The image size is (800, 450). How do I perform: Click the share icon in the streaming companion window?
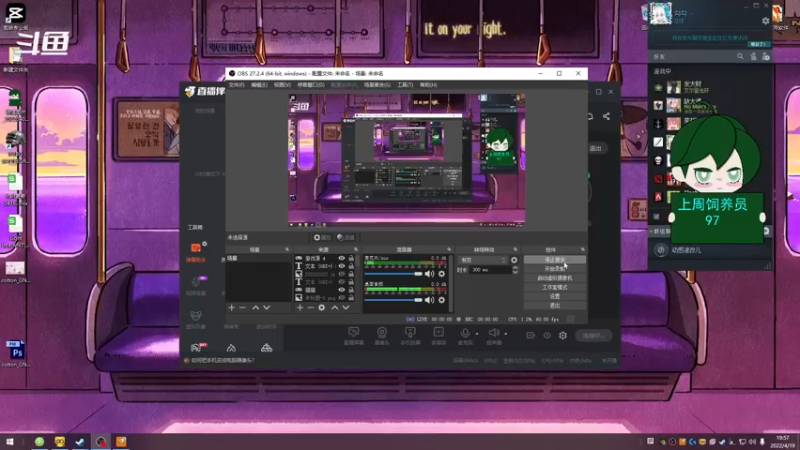coord(606,116)
